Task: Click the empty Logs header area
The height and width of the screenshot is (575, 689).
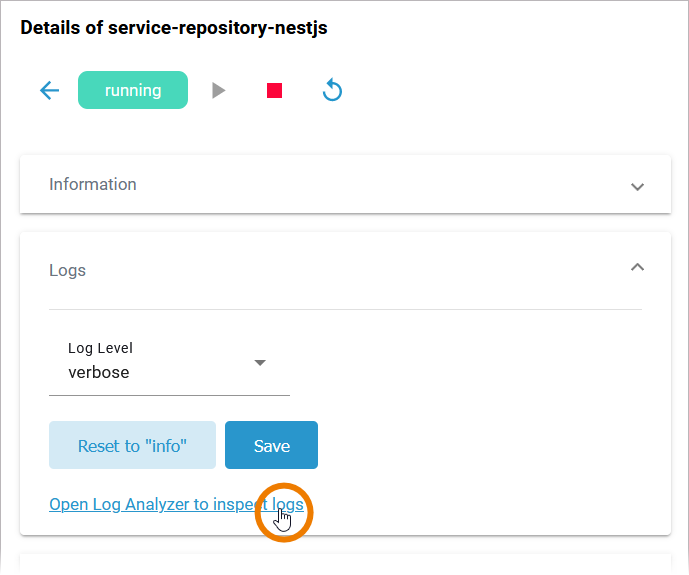Action: 350,270
